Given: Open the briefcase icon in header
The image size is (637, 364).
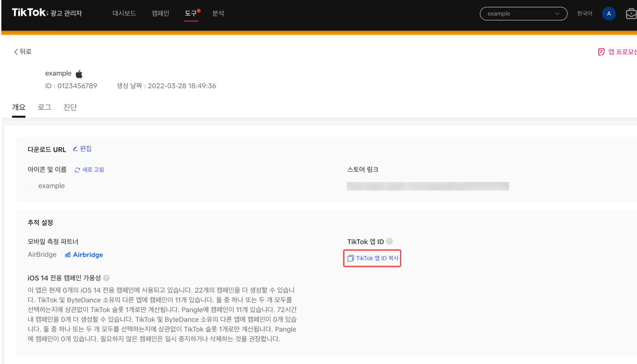Looking at the screenshot, I should coord(631,14).
